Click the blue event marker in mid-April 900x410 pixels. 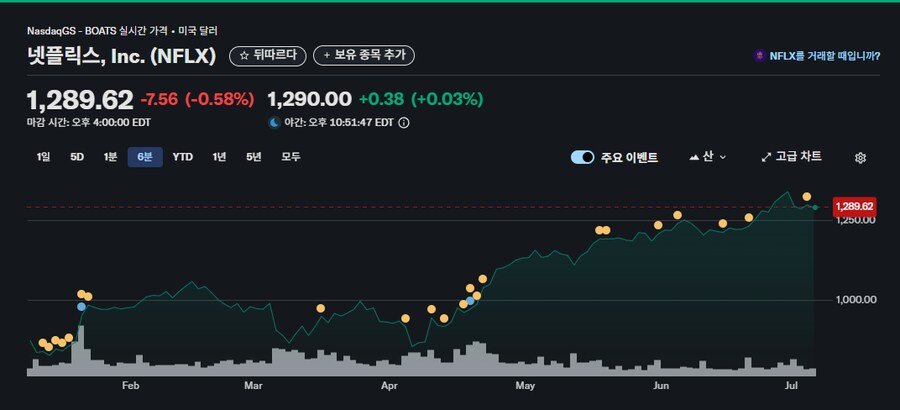click(x=470, y=300)
